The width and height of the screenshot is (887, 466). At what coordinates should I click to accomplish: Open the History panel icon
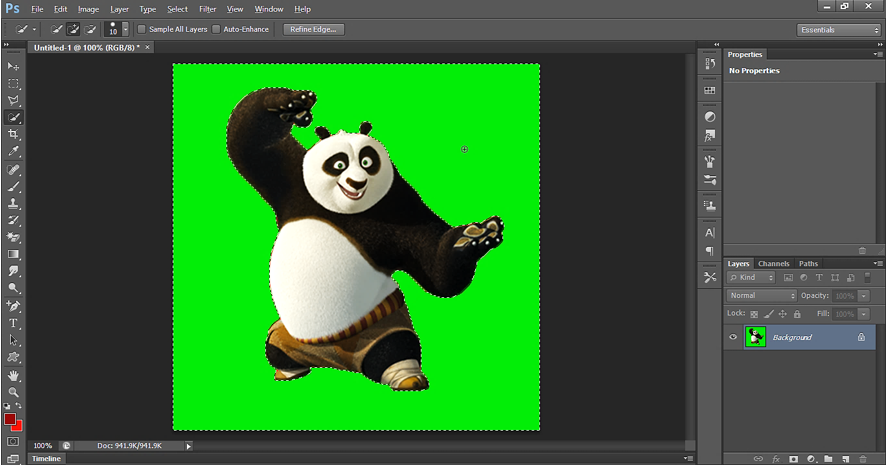click(710, 64)
